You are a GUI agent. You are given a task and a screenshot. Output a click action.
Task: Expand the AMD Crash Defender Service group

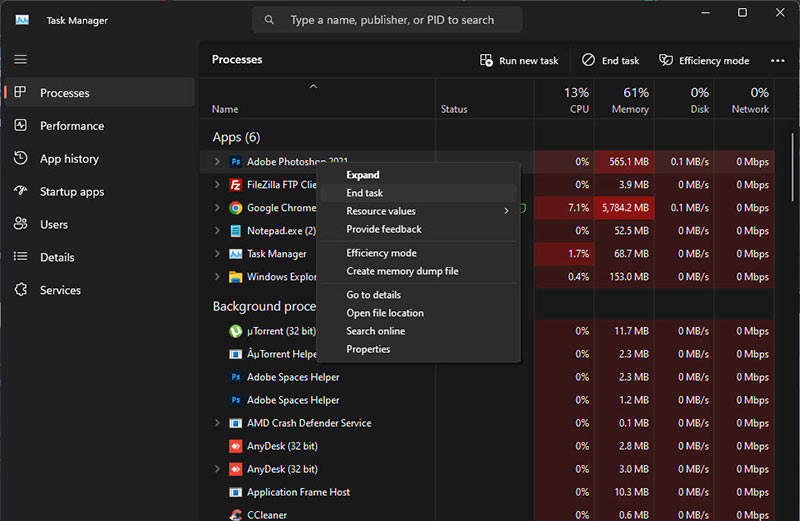pos(217,423)
